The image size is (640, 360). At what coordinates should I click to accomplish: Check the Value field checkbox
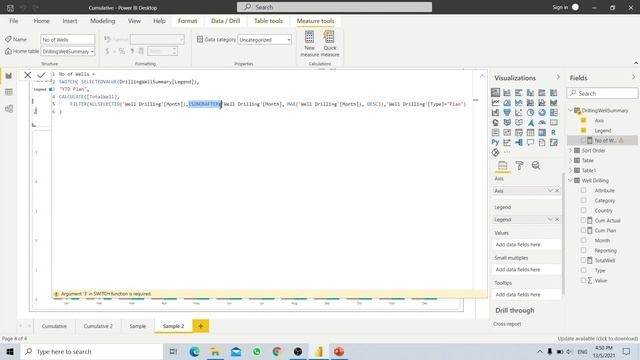pos(584,280)
